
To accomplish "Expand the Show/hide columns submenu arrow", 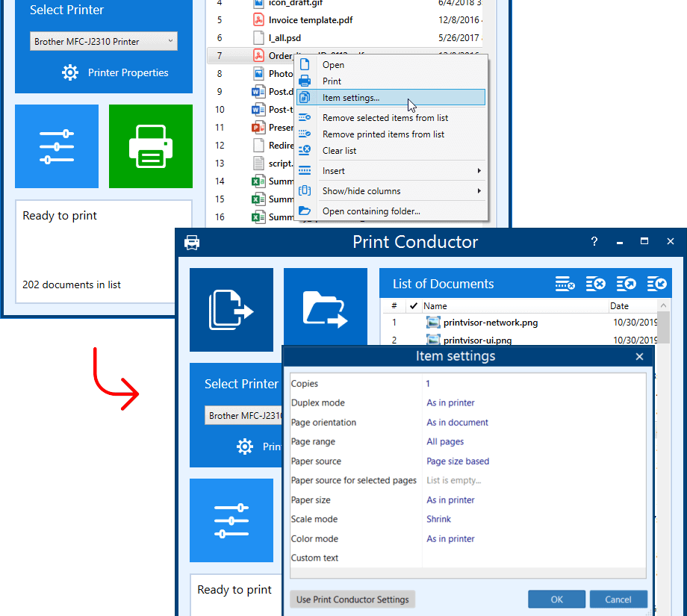I will click(479, 191).
